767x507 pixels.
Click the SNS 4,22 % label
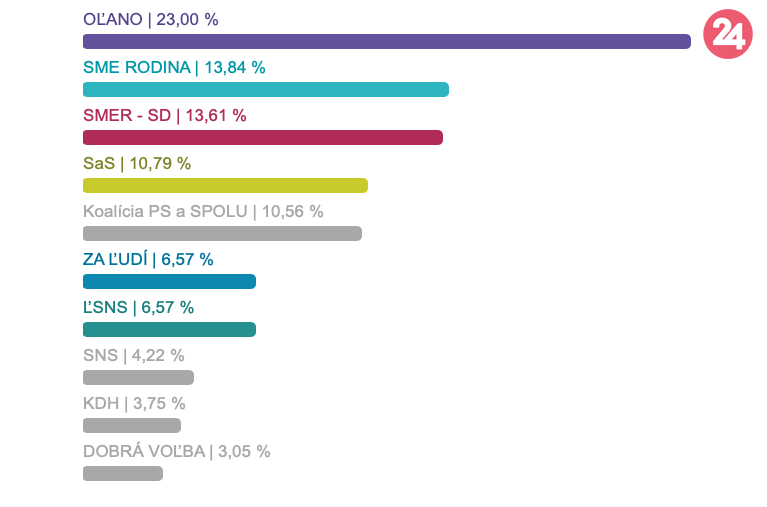pos(134,355)
